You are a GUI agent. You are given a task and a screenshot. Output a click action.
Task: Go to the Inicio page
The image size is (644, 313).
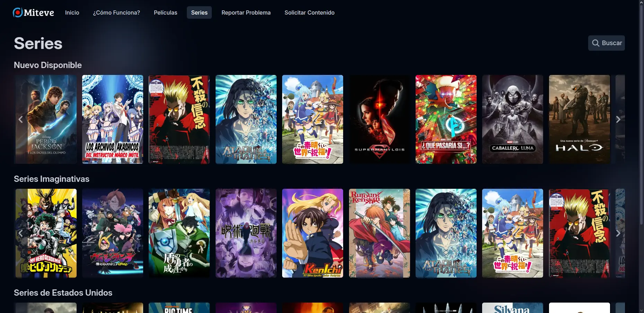coord(72,12)
